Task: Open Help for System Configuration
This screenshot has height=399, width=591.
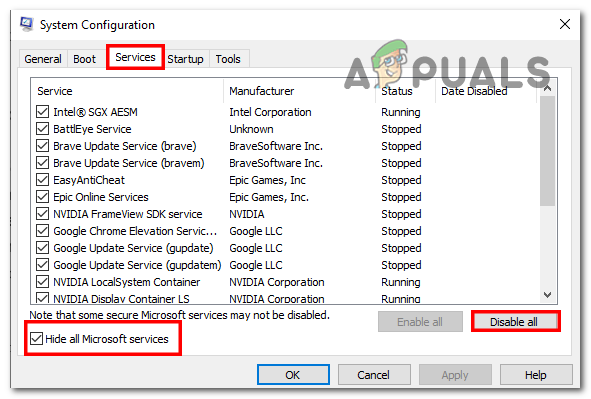Action: 536,375
